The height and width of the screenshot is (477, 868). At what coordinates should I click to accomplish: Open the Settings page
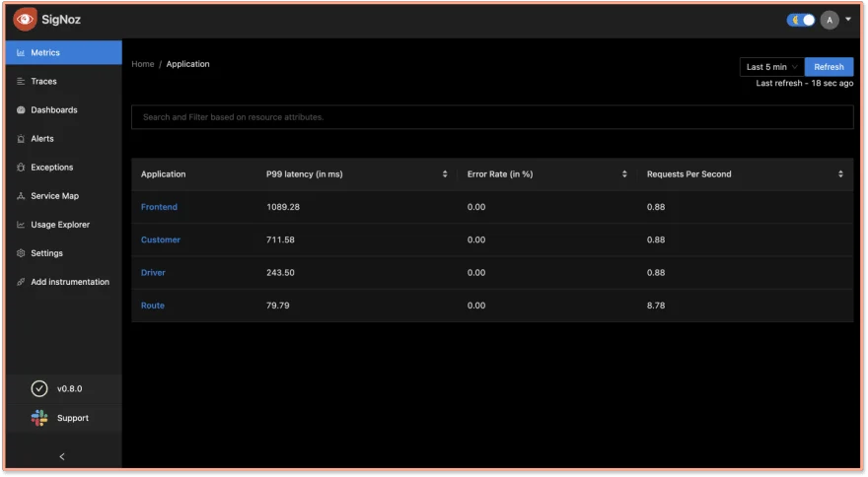click(64, 253)
